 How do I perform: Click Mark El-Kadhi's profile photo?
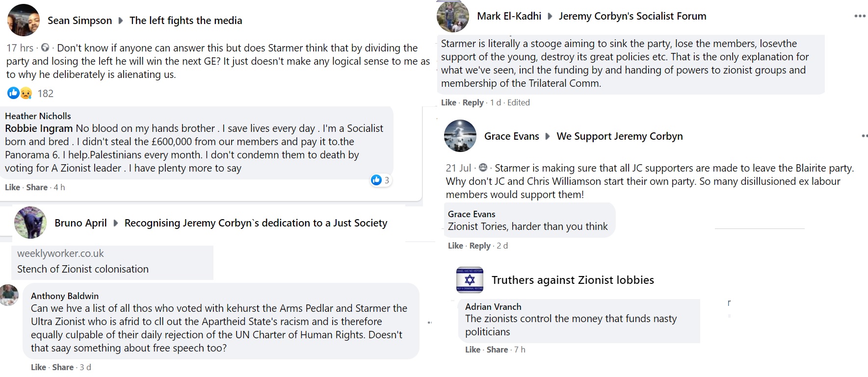pos(452,17)
